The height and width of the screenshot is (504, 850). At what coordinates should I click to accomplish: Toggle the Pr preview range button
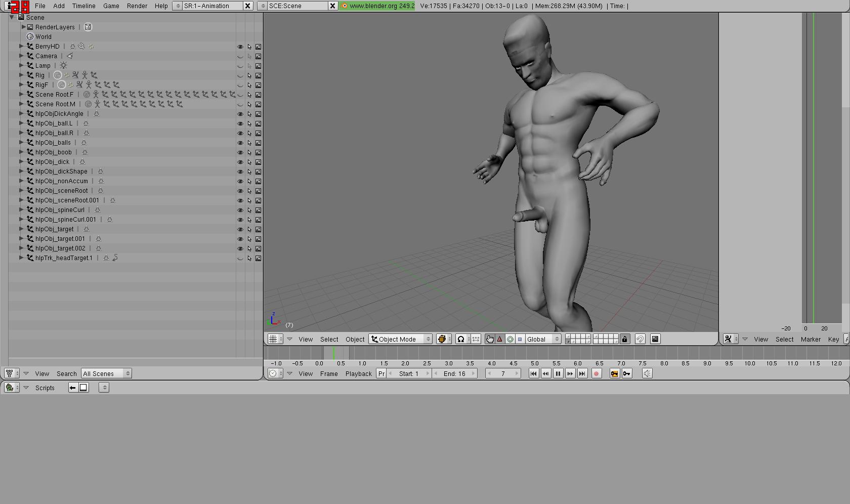382,373
